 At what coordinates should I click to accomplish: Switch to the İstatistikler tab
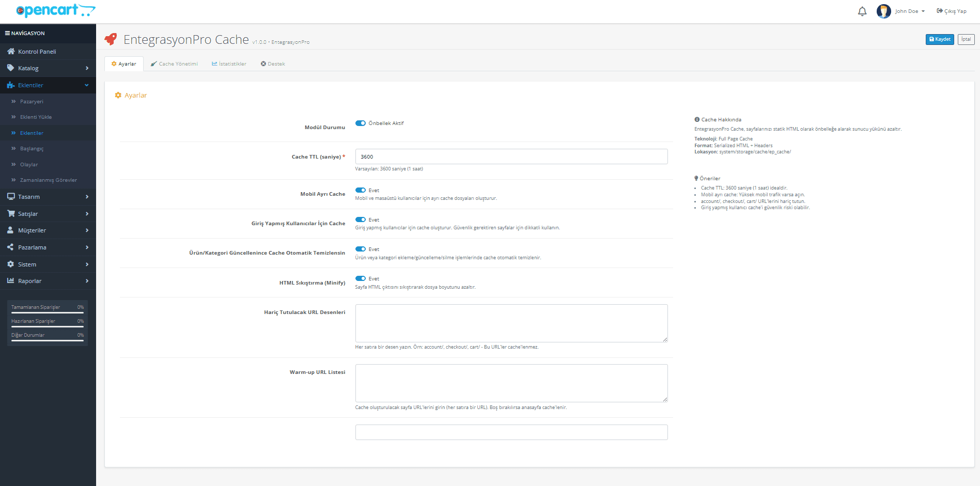[x=229, y=64]
